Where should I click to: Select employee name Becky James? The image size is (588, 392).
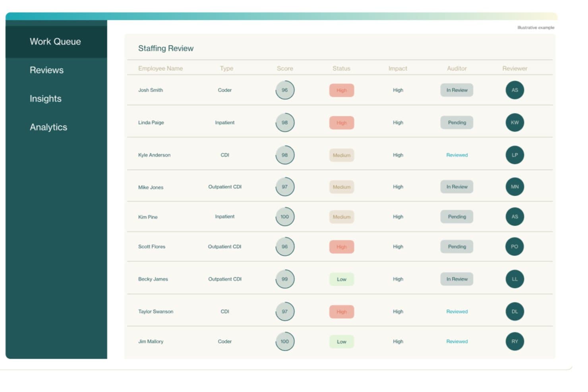(153, 279)
